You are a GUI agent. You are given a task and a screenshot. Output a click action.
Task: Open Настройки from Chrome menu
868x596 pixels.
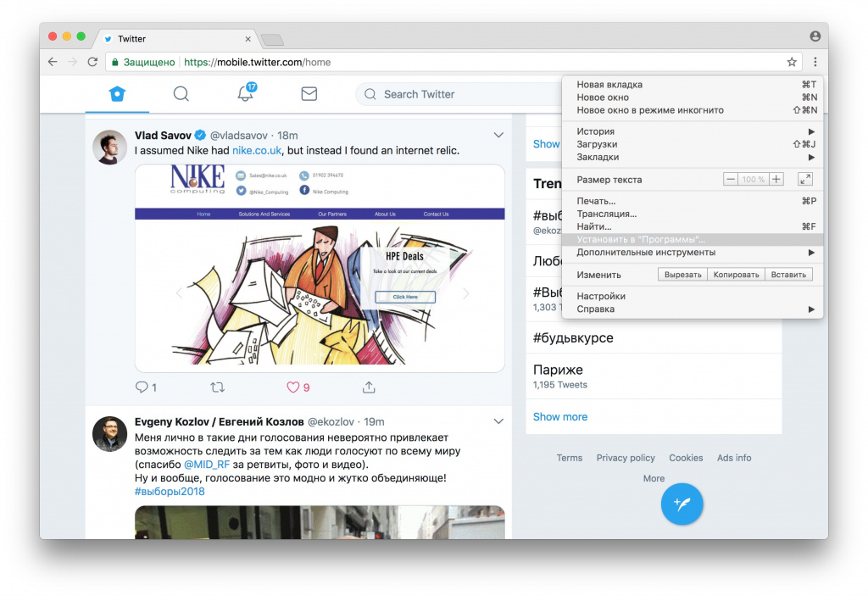[x=601, y=296]
